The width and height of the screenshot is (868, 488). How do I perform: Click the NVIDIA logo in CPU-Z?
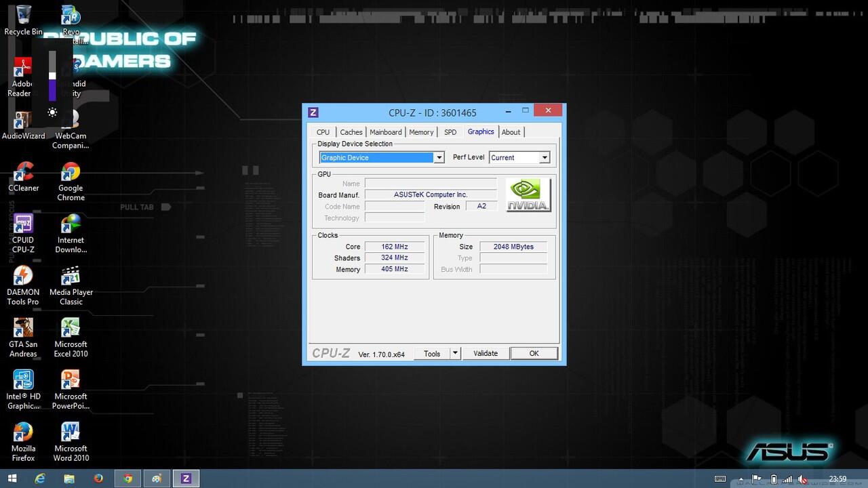tap(528, 195)
